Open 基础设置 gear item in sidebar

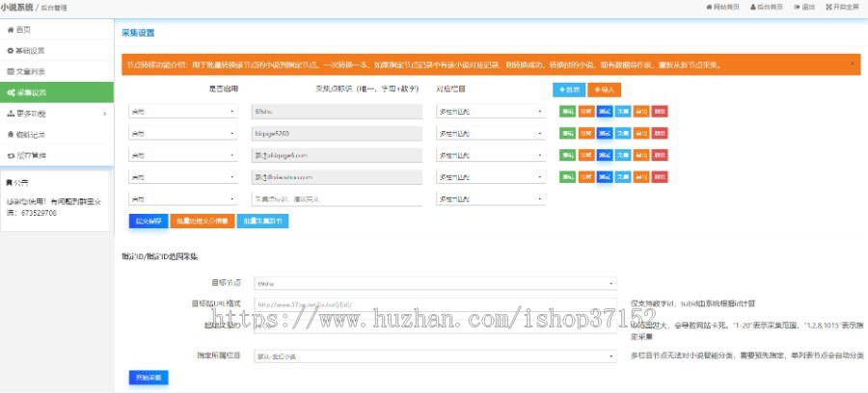(x=57, y=50)
